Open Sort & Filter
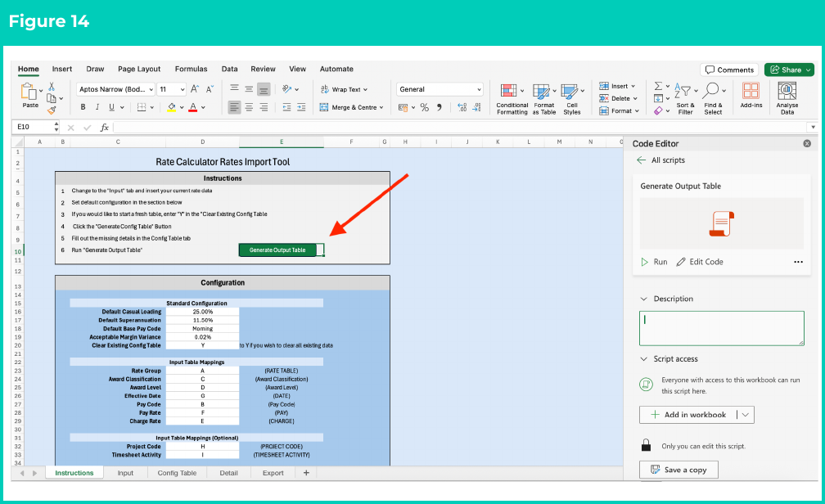 point(686,99)
